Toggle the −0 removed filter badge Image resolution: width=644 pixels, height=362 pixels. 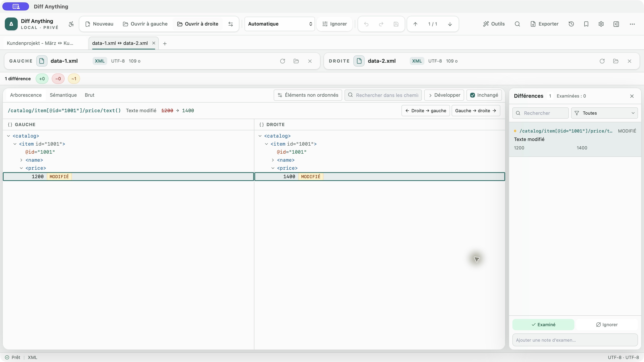pyautogui.click(x=58, y=79)
